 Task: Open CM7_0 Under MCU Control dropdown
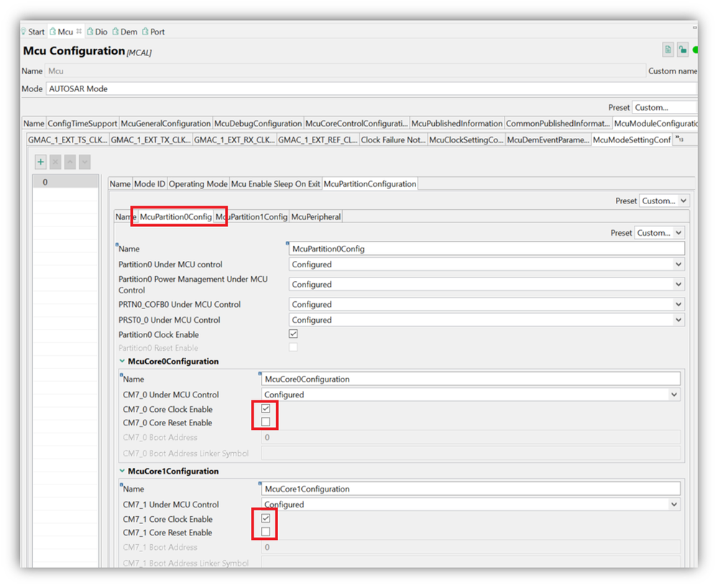tap(471, 395)
